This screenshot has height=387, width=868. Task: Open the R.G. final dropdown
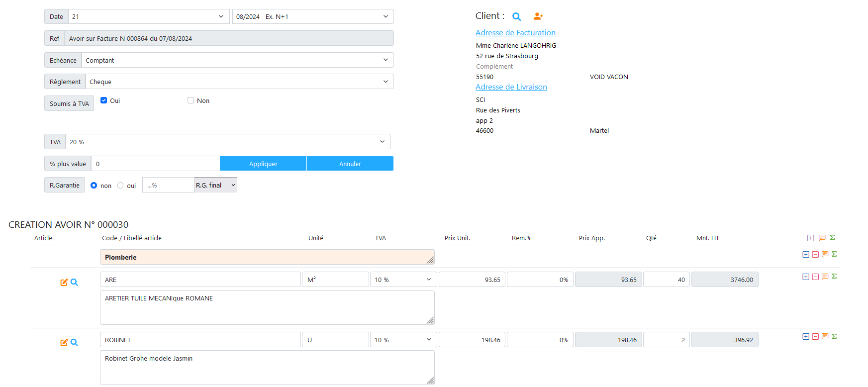click(x=215, y=185)
